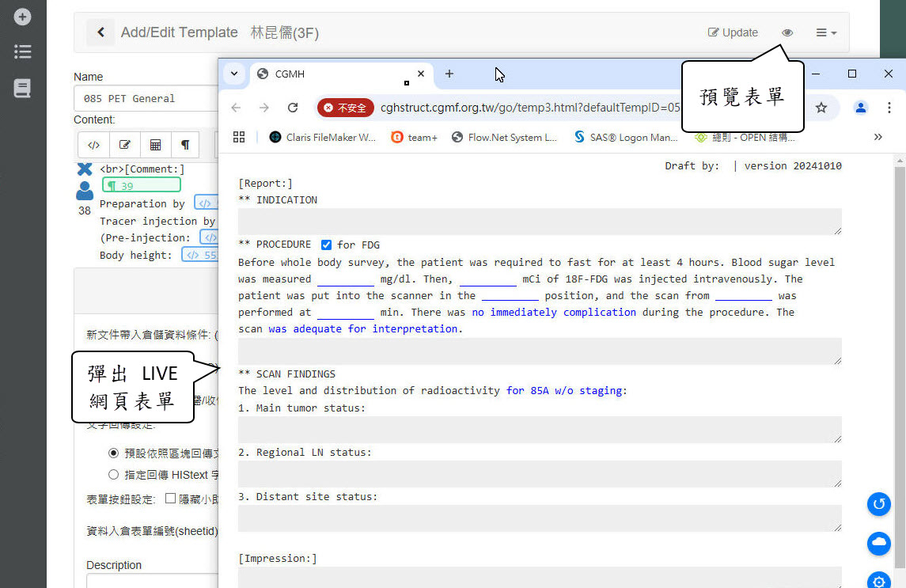Click the Update button

coord(733,32)
